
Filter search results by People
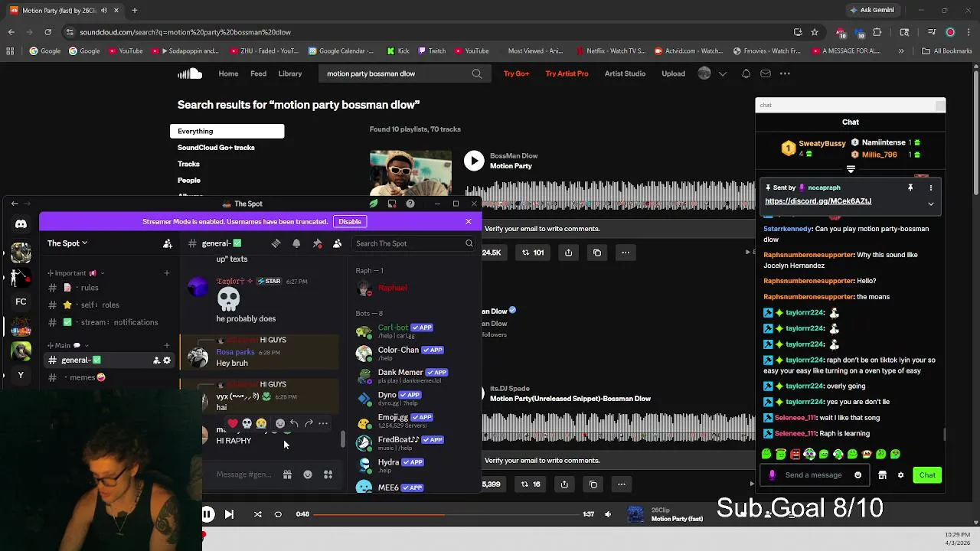click(189, 181)
